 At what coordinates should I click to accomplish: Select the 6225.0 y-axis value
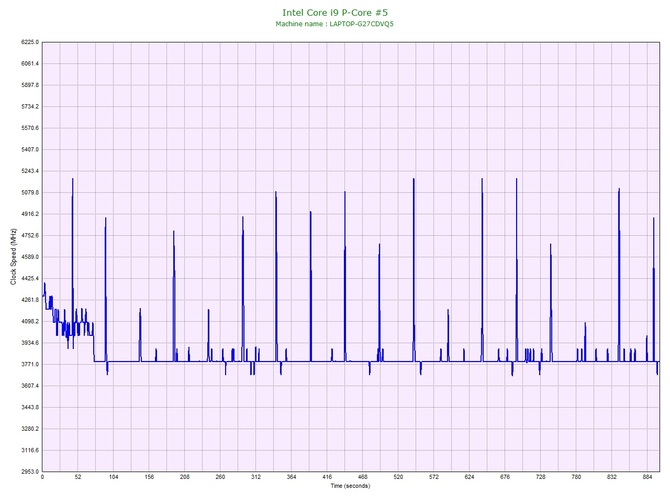30,42
